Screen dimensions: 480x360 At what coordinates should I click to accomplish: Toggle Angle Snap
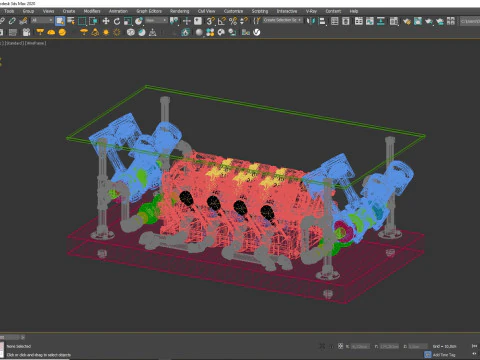coord(222,21)
